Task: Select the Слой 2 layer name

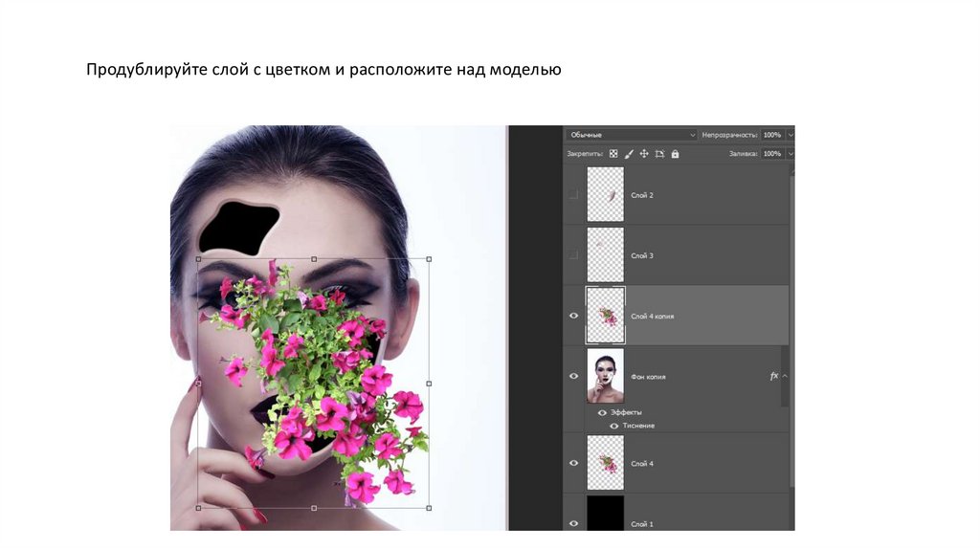Action: tap(642, 195)
